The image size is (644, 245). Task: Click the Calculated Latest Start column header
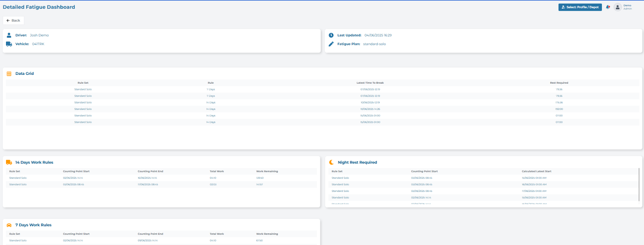coord(537,171)
